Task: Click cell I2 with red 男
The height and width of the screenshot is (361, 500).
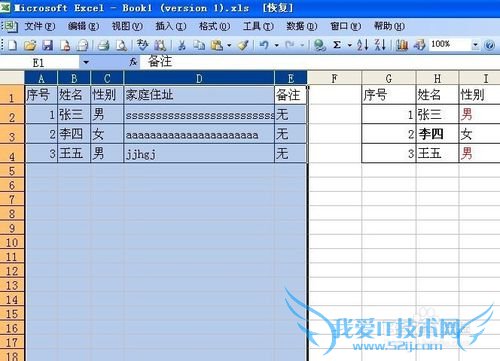Action: point(479,115)
